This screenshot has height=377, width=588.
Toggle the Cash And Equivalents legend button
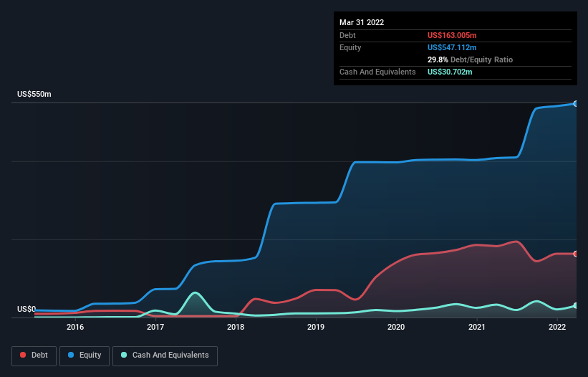pos(165,355)
